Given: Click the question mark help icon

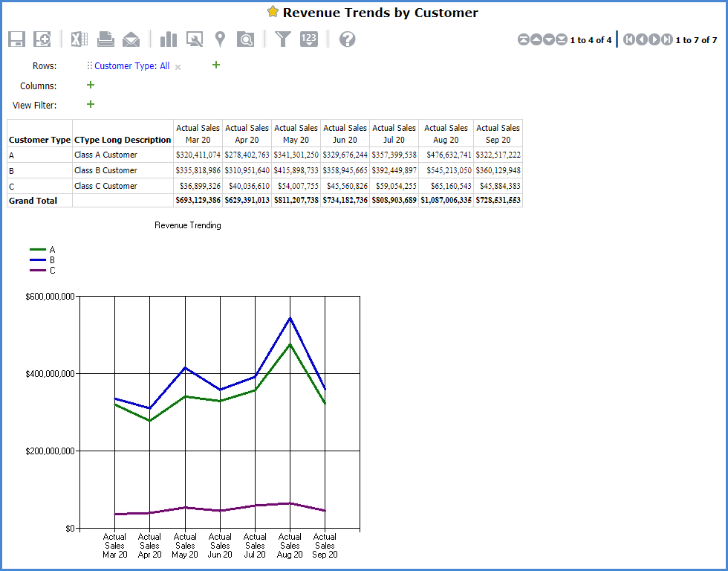Looking at the screenshot, I should tap(347, 39).
